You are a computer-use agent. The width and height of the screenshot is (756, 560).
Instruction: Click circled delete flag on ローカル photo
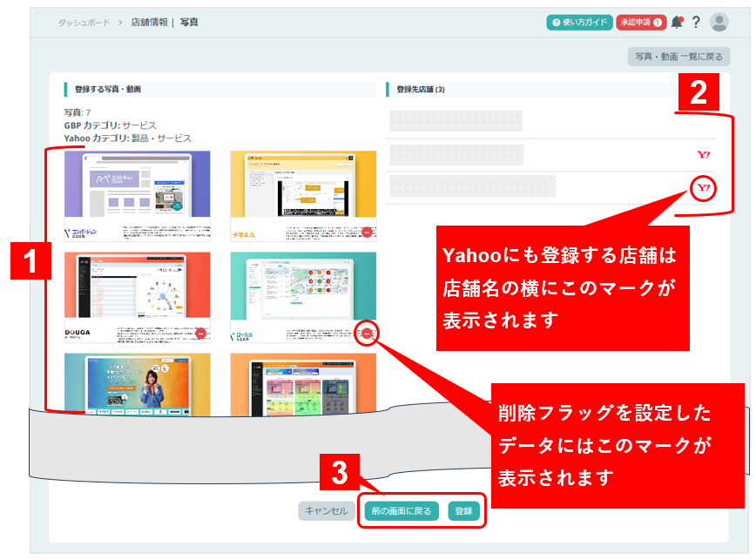coord(368,333)
